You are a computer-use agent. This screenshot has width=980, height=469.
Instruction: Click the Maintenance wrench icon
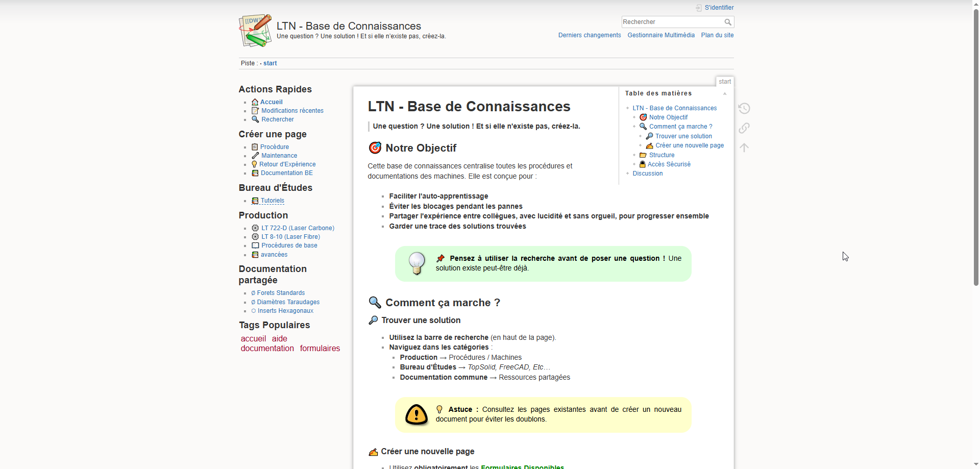[x=255, y=155]
